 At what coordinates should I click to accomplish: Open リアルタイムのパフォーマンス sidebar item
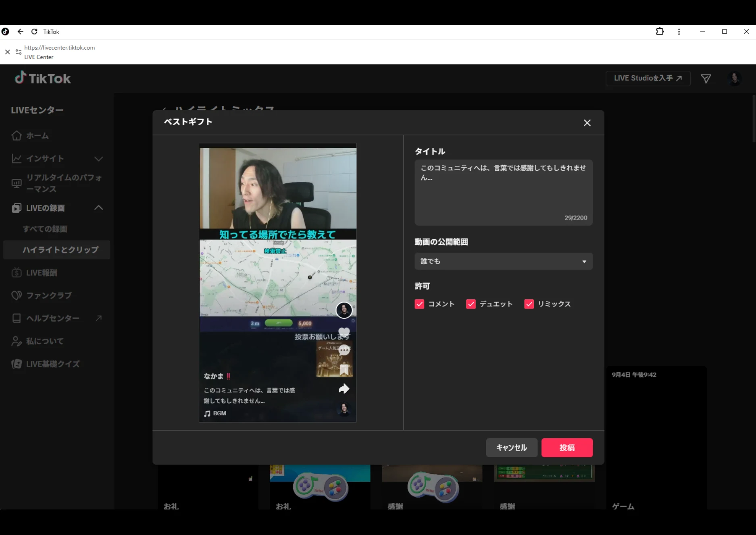coord(56,183)
